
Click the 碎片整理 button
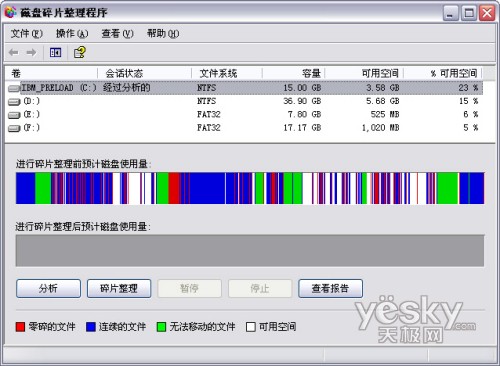pyautogui.click(x=119, y=288)
